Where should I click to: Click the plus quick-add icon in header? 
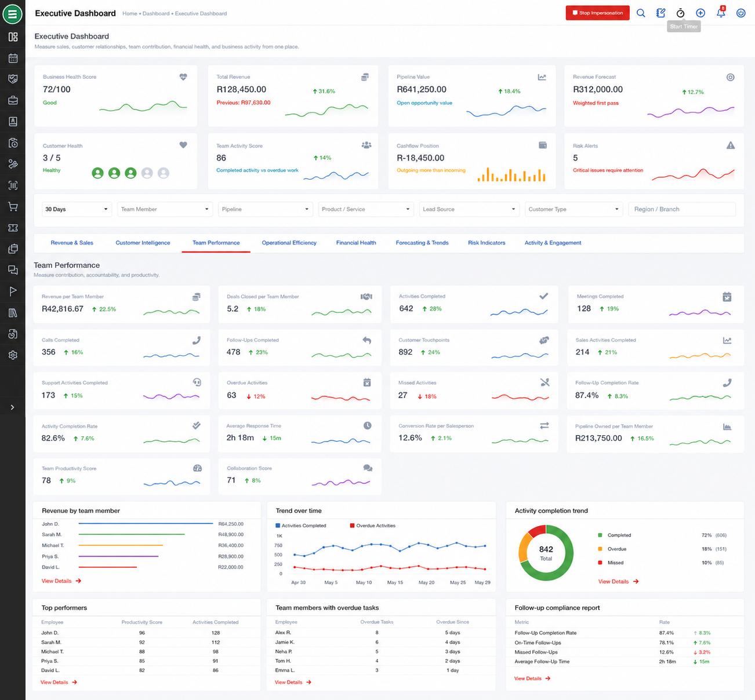coord(700,13)
